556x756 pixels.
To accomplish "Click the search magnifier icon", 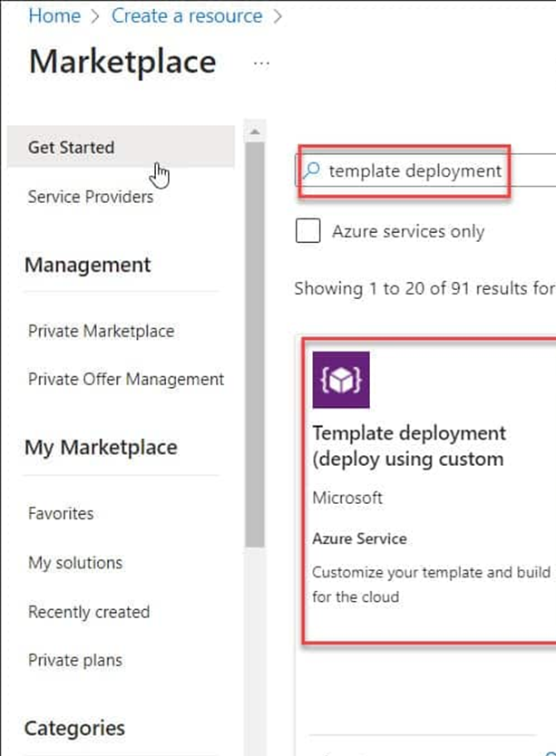I will [312, 170].
